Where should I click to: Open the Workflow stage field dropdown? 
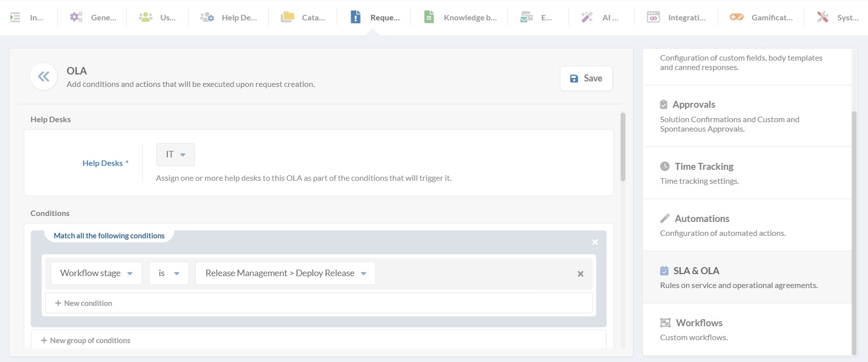coord(96,273)
